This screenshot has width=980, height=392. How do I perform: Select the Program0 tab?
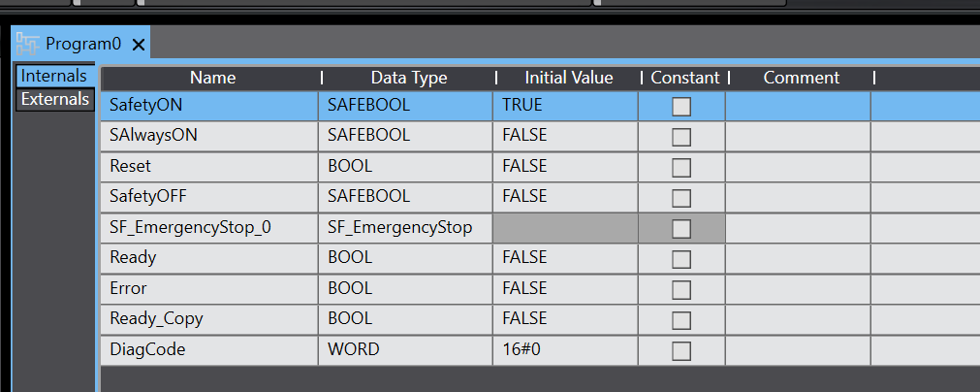[x=80, y=43]
